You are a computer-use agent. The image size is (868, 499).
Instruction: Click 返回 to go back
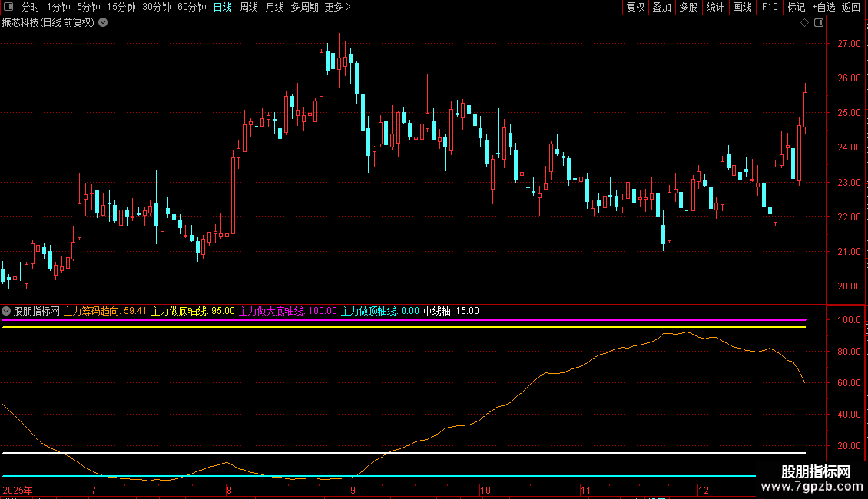point(851,7)
